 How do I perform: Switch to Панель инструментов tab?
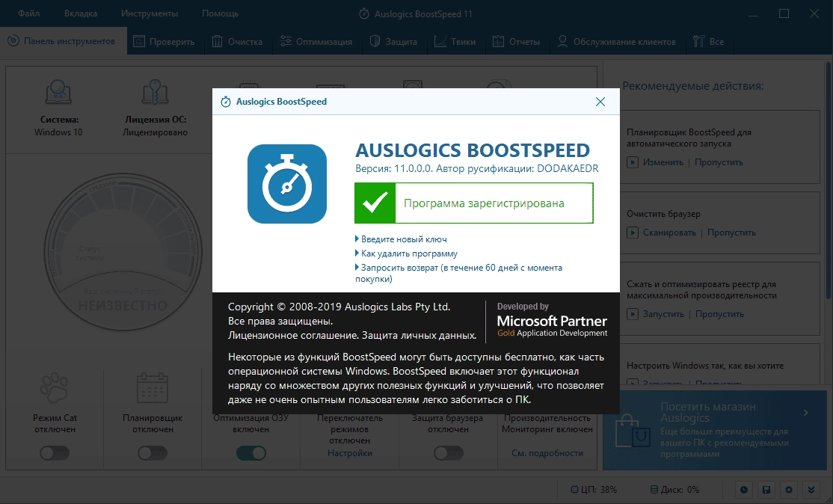64,41
